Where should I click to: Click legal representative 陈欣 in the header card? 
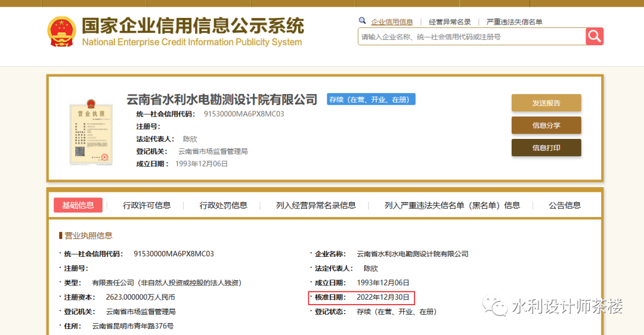[190, 139]
